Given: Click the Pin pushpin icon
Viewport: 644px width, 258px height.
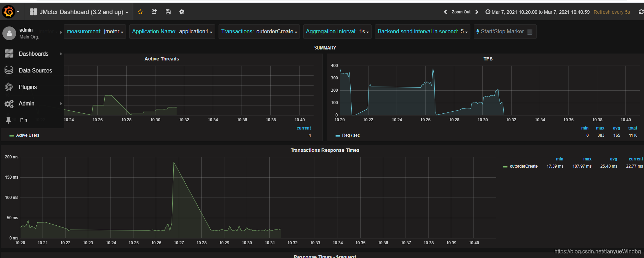Looking at the screenshot, I should point(9,120).
